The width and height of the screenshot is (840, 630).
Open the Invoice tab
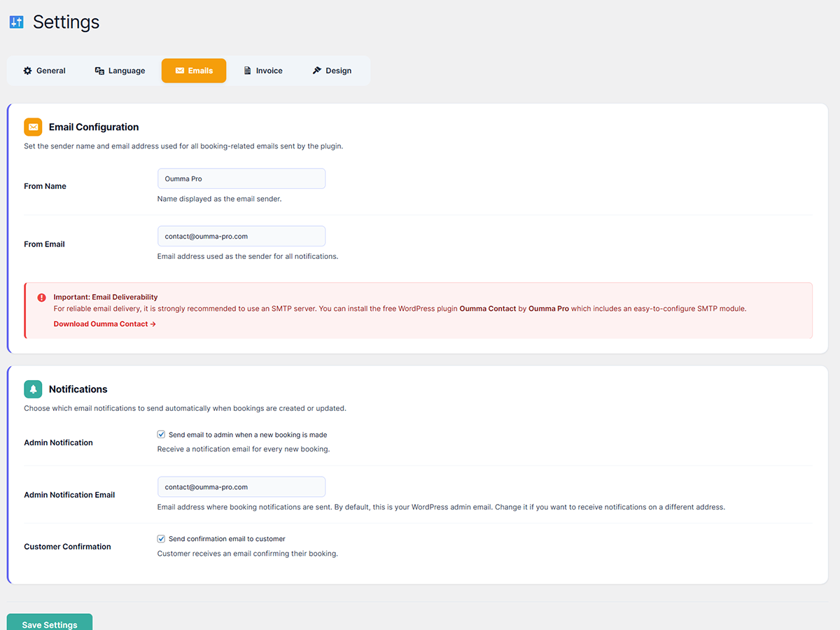tap(263, 71)
